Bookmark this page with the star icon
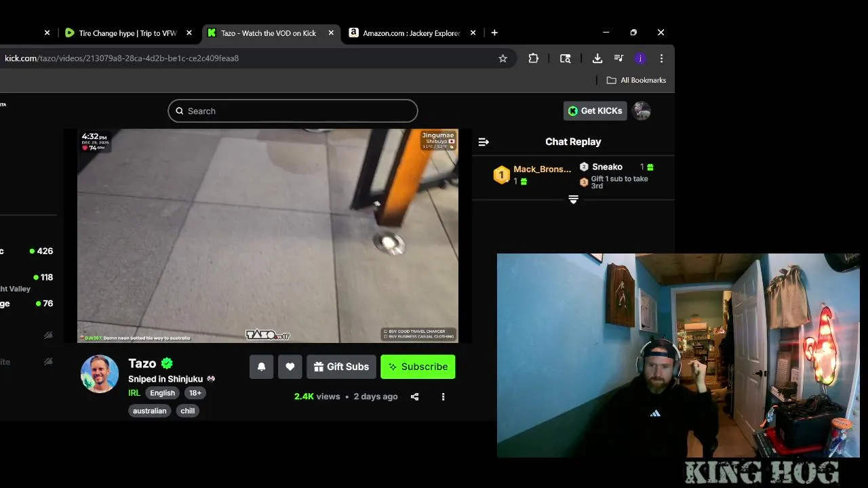The height and width of the screenshot is (488, 868). (x=502, y=58)
